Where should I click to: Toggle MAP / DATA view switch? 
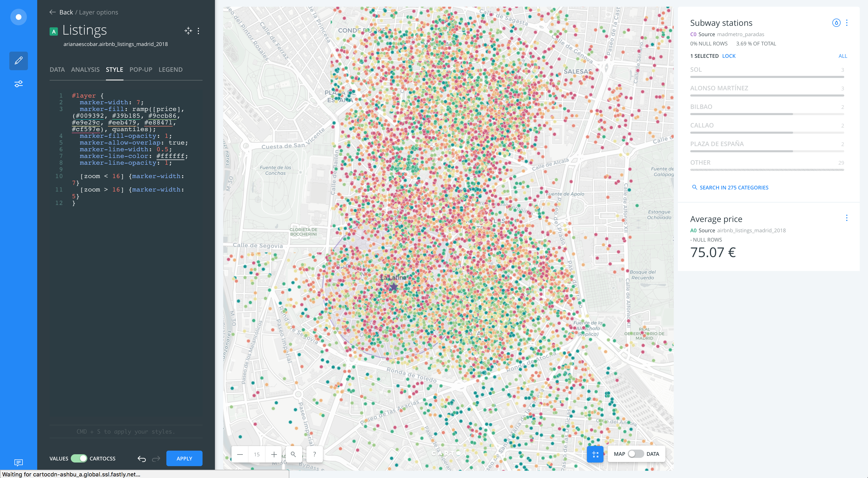pos(636,454)
